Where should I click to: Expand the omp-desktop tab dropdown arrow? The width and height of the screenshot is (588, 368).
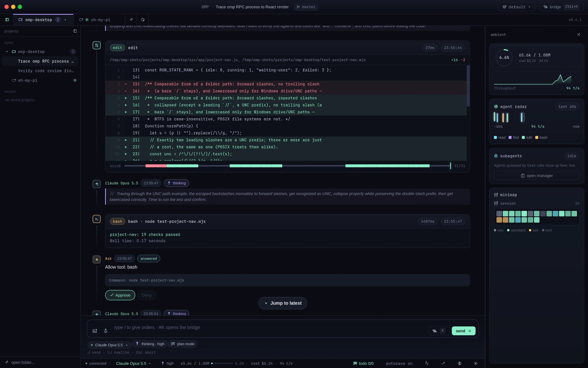click(x=65, y=20)
